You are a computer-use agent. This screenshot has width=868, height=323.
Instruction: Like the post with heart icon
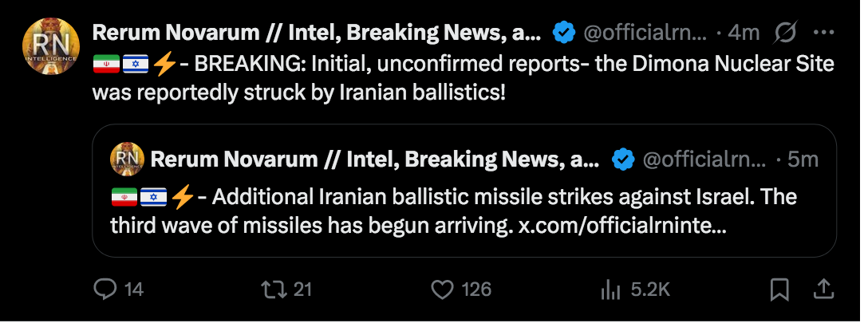(x=442, y=290)
